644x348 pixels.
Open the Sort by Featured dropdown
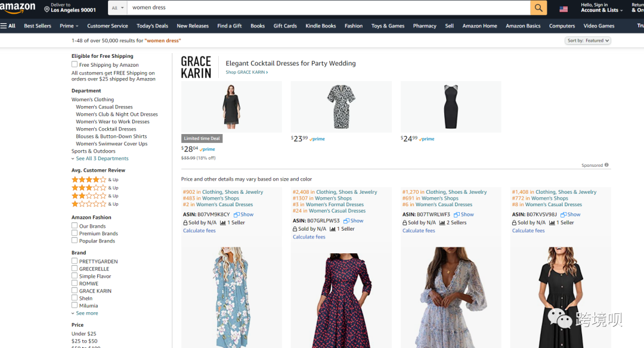pyautogui.click(x=588, y=41)
